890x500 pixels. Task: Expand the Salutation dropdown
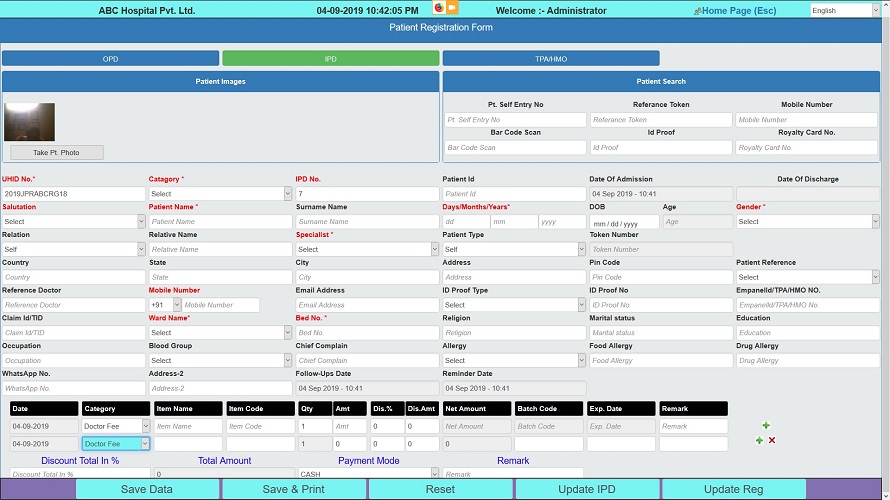pos(73,222)
